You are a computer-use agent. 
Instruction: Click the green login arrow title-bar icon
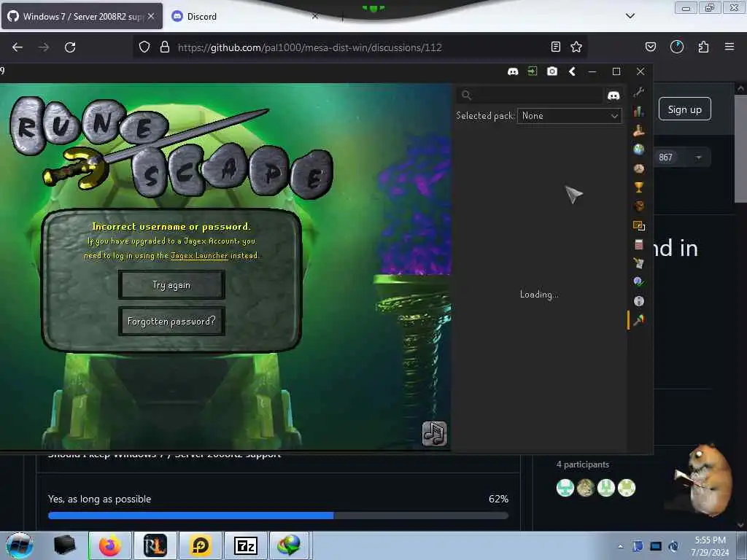point(532,71)
